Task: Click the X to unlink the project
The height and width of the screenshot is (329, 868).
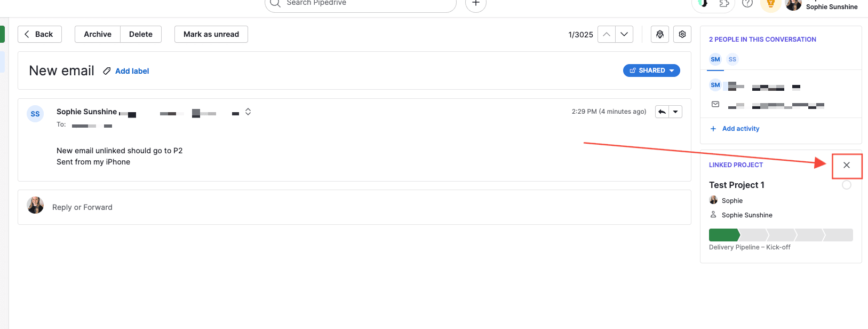Action: point(847,165)
